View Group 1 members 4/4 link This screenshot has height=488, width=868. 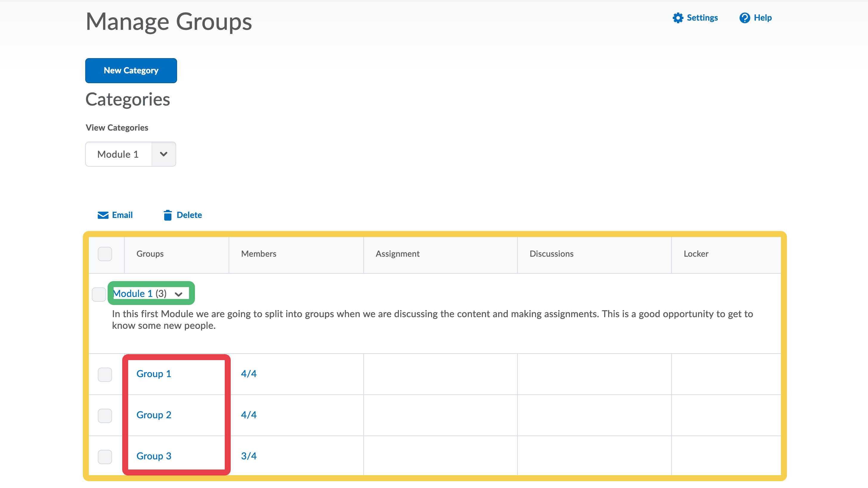249,374
